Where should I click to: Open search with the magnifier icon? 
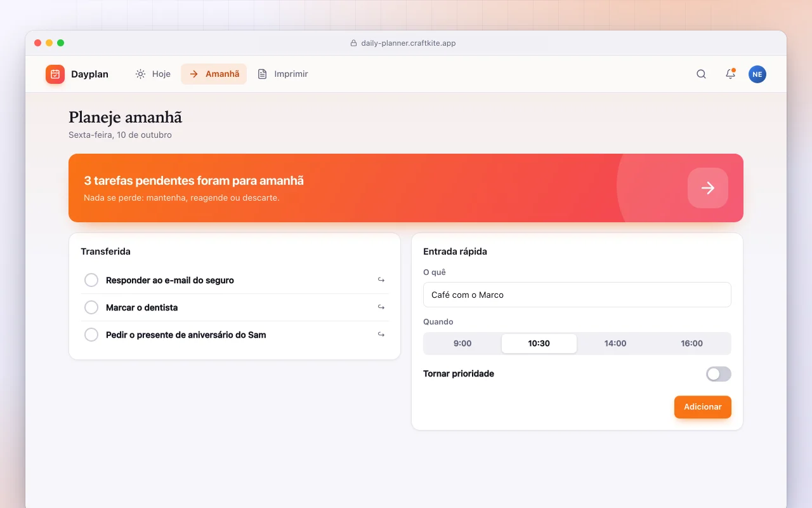point(701,74)
